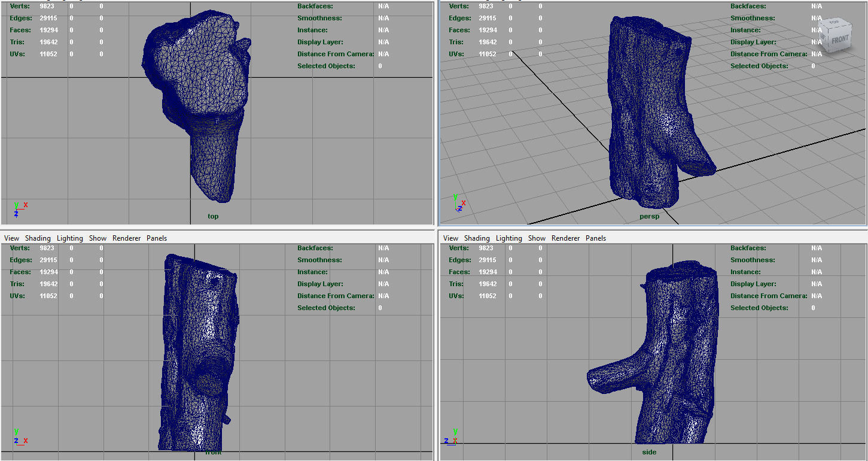Click 'Verts:' label in the side view

pos(459,248)
